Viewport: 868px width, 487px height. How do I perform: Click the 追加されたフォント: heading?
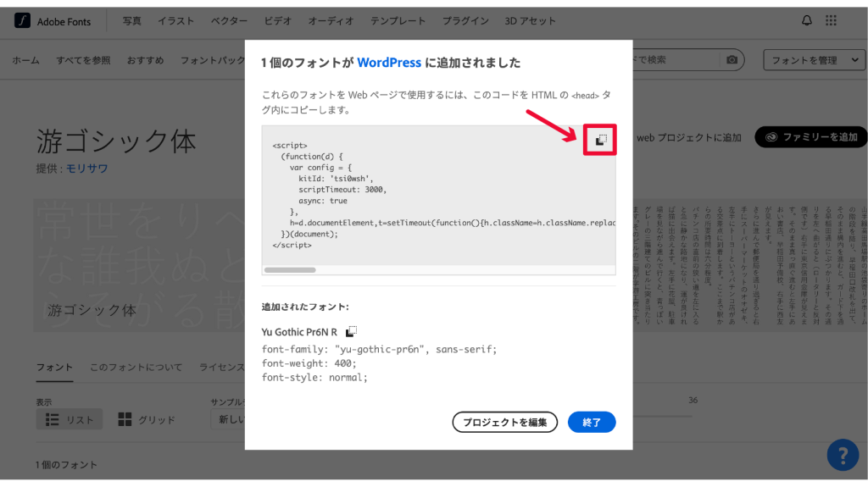click(x=305, y=307)
